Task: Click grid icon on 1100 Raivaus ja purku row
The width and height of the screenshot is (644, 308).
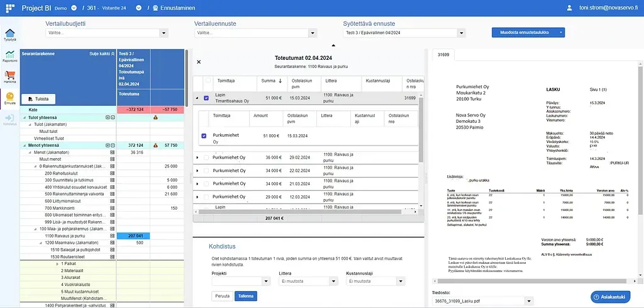Action: click(x=113, y=236)
